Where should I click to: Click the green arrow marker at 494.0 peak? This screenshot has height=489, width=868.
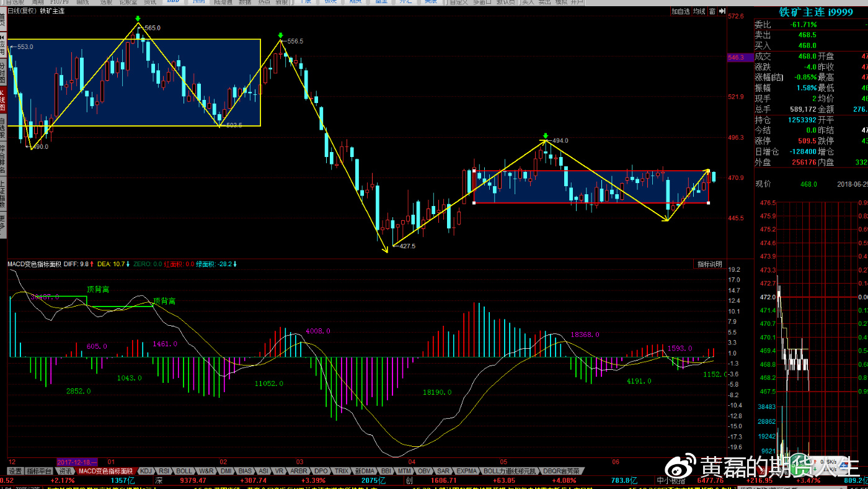tap(545, 135)
